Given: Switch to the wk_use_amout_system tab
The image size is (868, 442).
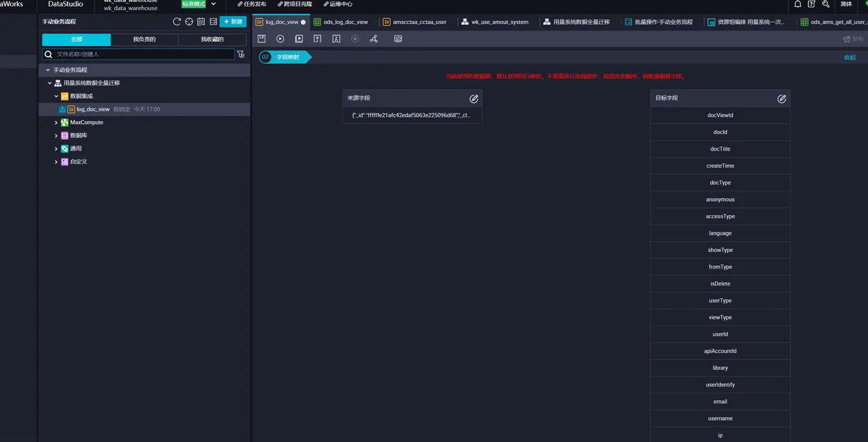Looking at the screenshot, I should pos(495,22).
